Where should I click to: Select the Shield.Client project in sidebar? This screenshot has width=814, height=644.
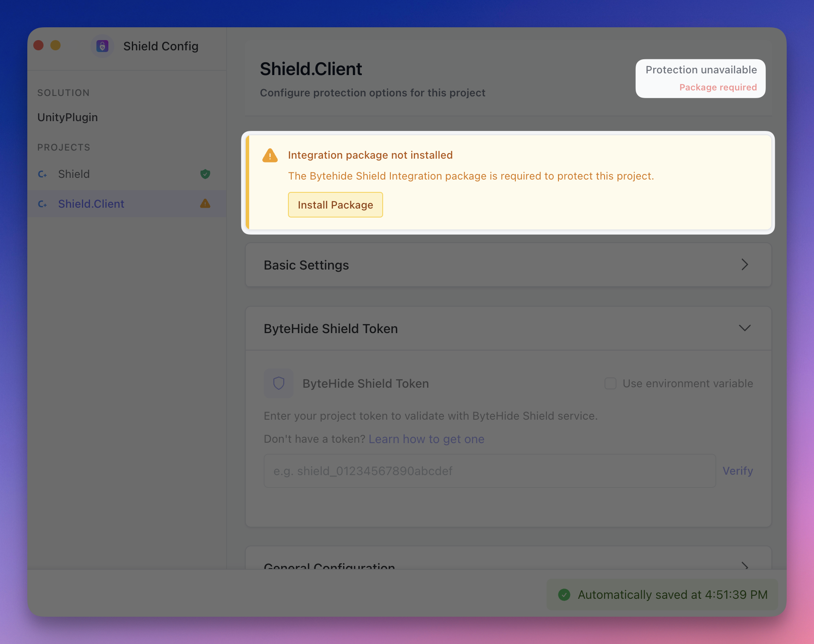[91, 204]
